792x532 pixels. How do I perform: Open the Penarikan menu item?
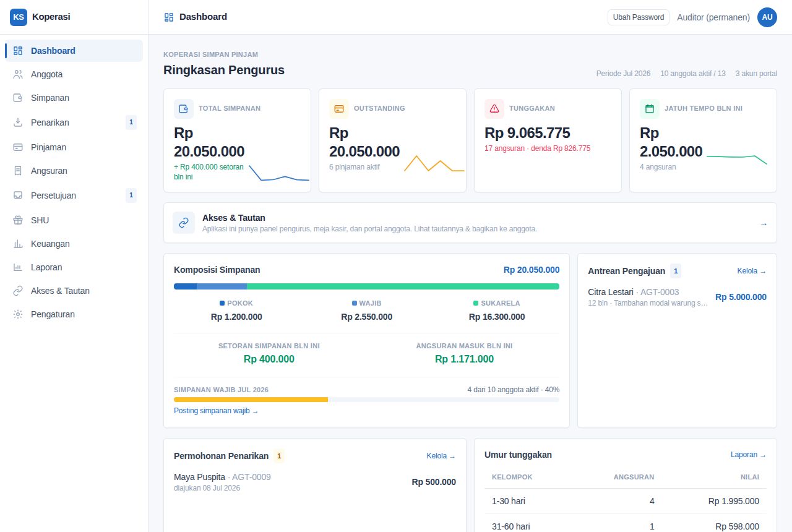coord(74,122)
